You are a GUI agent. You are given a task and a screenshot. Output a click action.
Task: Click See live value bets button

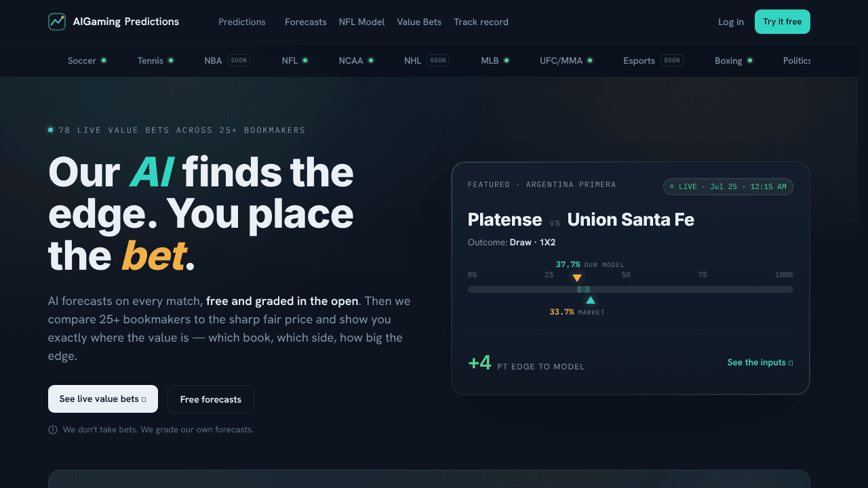(x=103, y=399)
